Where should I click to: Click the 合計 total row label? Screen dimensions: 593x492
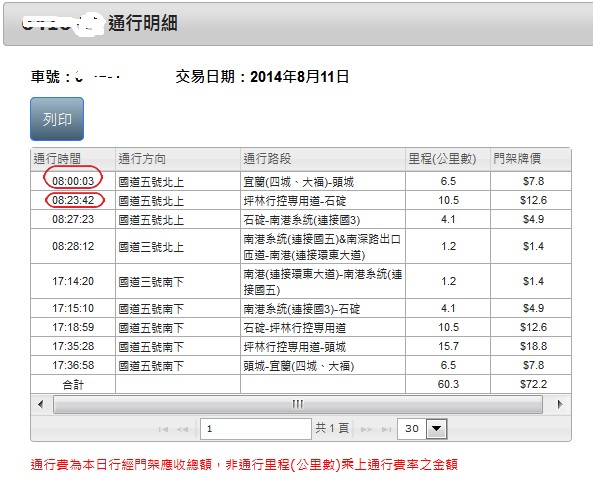(x=73, y=385)
